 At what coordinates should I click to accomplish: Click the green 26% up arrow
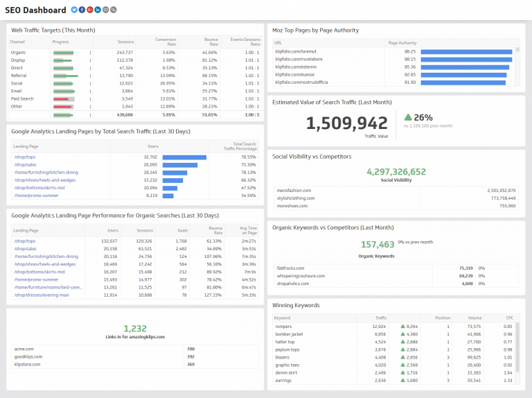tap(408, 117)
